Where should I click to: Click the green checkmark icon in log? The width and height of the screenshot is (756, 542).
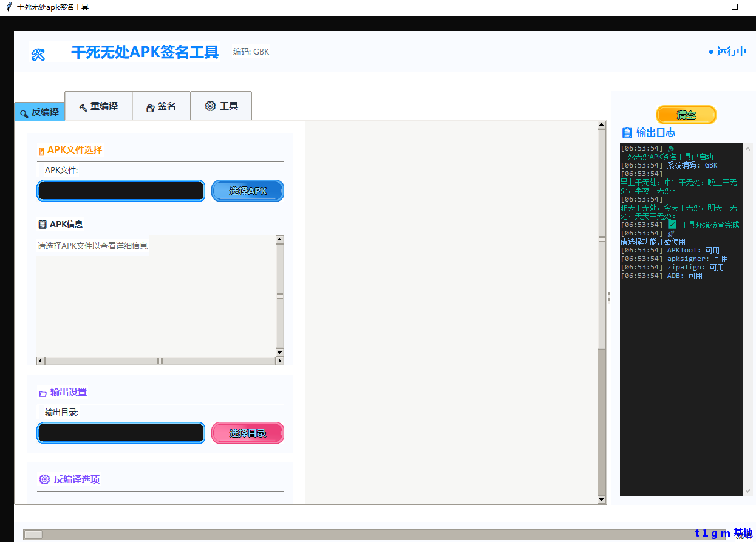(x=672, y=225)
